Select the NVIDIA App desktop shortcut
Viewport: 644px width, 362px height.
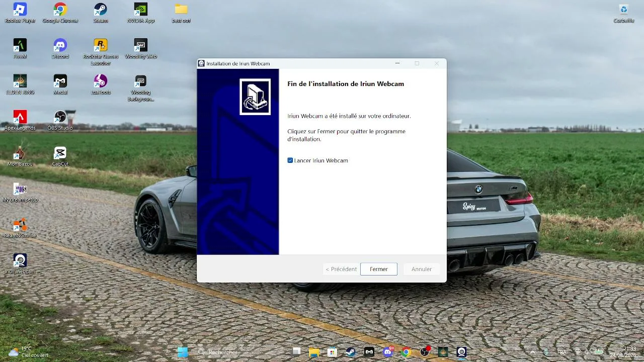tap(141, 13)
